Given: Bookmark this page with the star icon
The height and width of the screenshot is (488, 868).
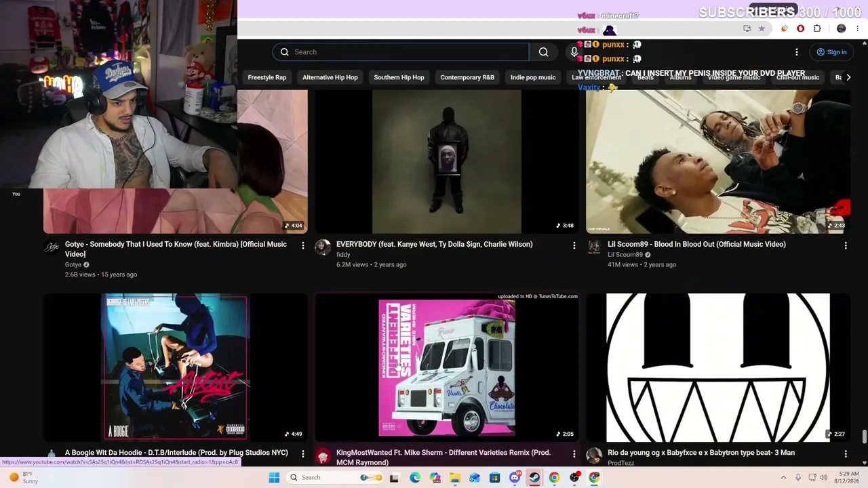Looking at the screenshot, I should click(762, 28).
